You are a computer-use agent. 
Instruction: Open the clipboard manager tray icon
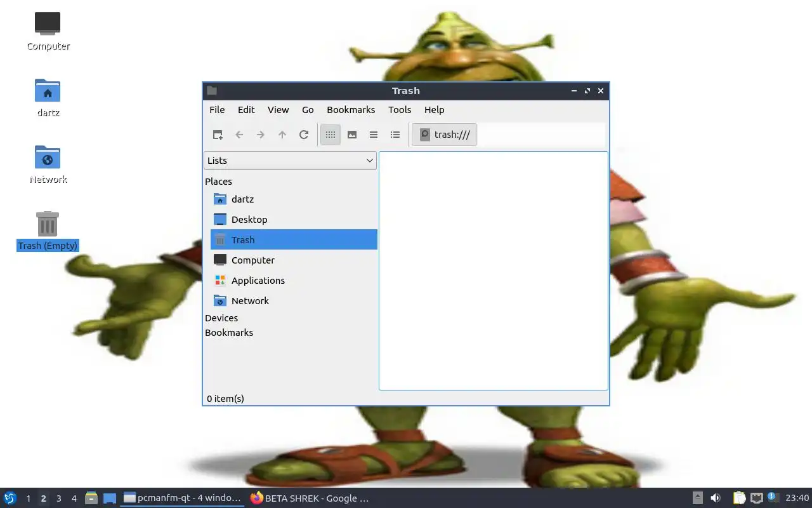coord(739,498)
